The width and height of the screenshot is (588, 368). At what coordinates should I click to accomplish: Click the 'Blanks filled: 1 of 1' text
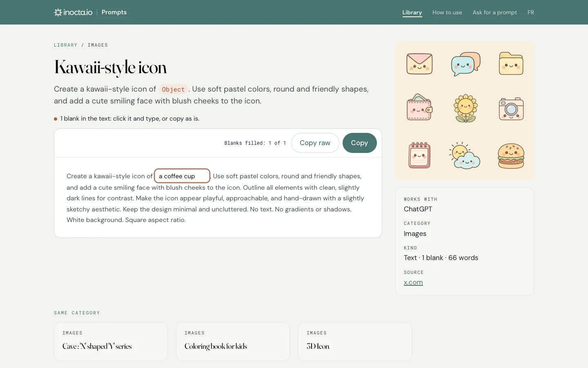[255, 143]
